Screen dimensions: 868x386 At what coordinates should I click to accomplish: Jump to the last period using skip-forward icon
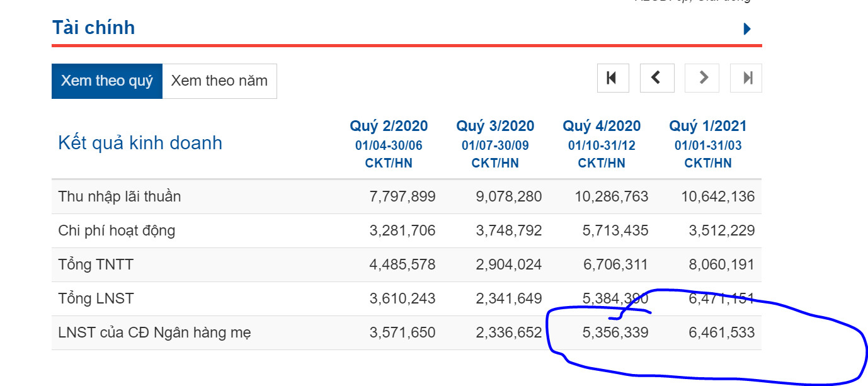point(746,78)
